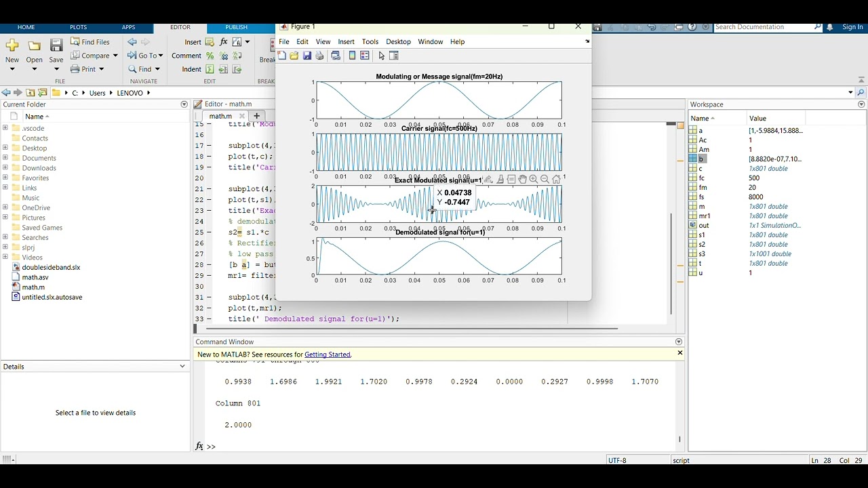This screenshot has width=868, height=488.
Task: Click the blue back arrow in Navigate group
Action: 132,42
